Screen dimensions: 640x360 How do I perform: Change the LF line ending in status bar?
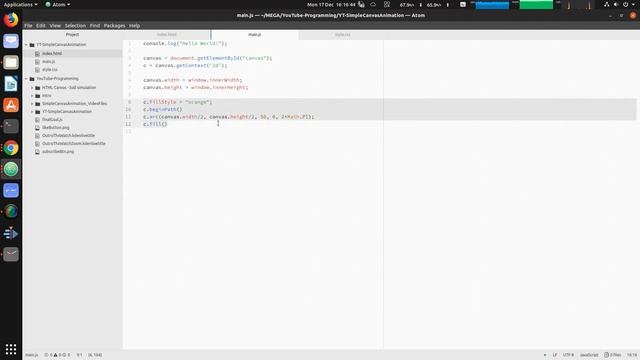pyautogui.click(x=555, y=355)
